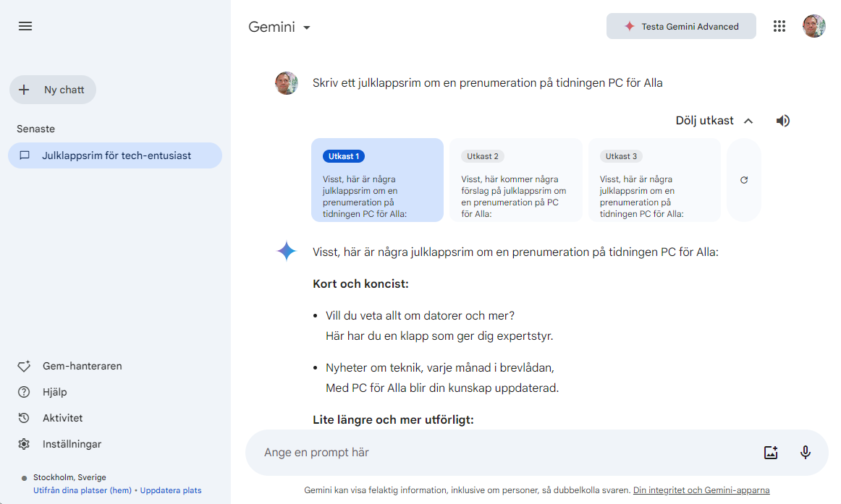Expand the Gemini model dropdown

point(279,27)
